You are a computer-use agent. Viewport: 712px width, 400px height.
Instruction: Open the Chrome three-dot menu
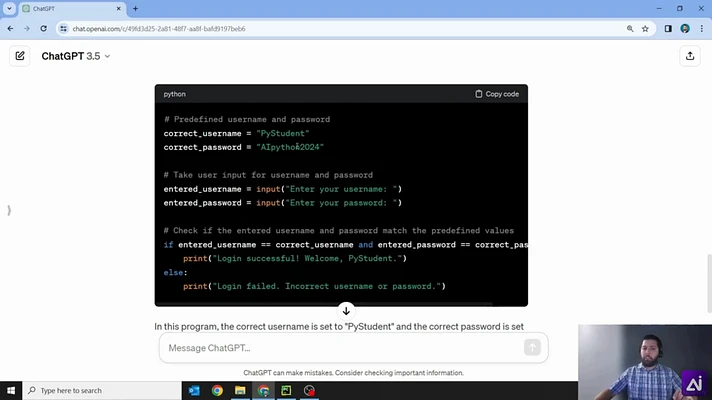(702, 29)
